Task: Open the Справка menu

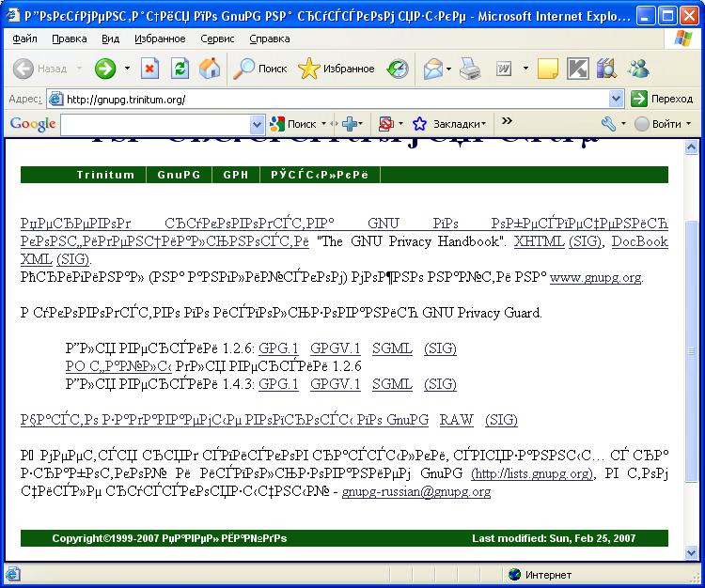Action: click(x=270, y=39)
